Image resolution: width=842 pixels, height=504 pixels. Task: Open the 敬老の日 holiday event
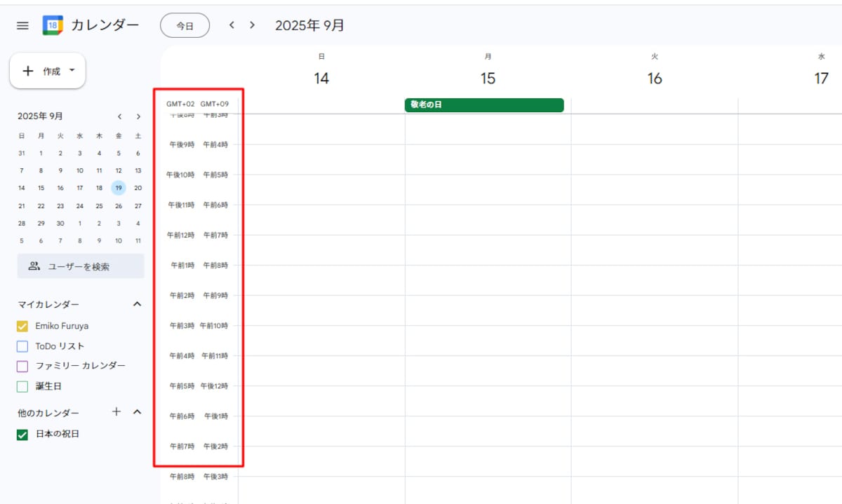tap(484, 105)
